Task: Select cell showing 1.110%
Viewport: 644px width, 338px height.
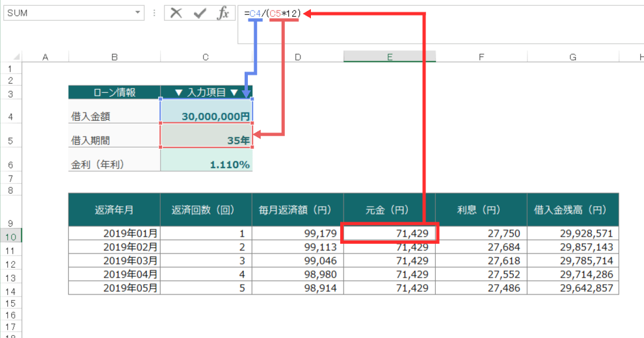Action: tap(206, 159)
